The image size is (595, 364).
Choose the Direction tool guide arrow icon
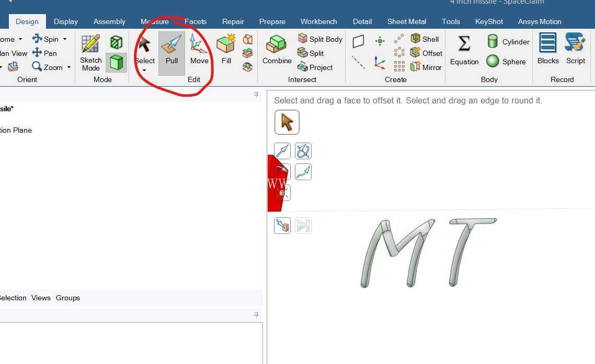pos(282,151)
